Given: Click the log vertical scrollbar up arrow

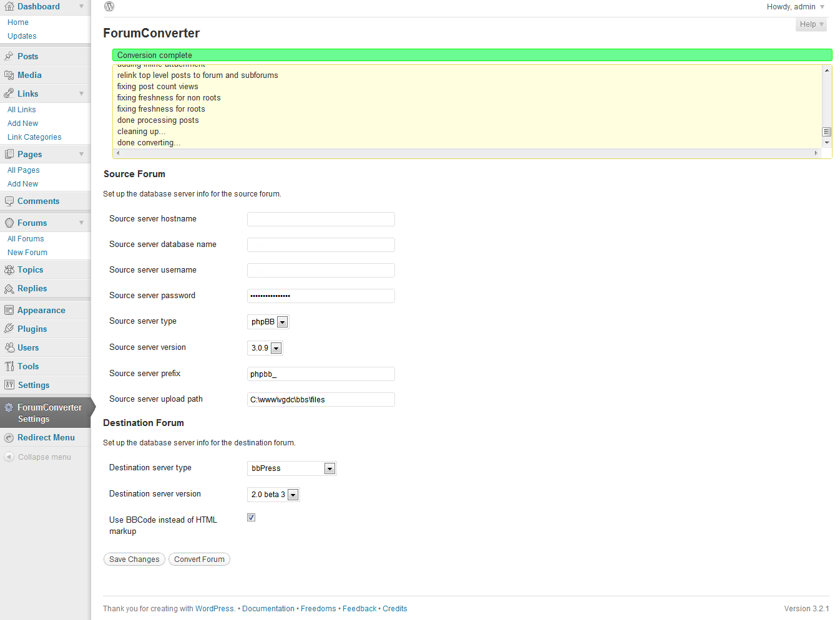Looking at the screenshot, I should (827, 70).
